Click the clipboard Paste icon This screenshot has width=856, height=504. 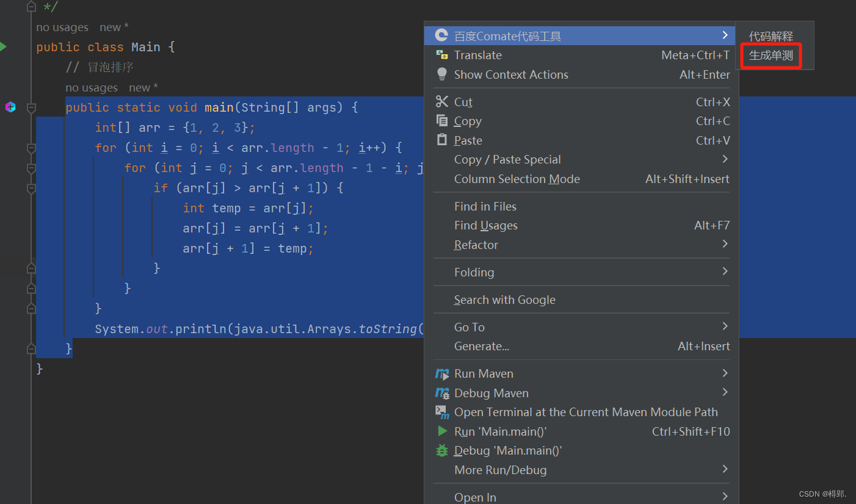(442, 140)
